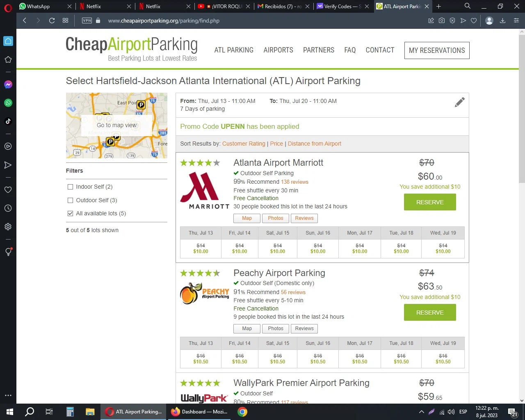This screenshot has height=420, width=525.
Task: Open a new browser tab
Action: (x=438, y=6)
